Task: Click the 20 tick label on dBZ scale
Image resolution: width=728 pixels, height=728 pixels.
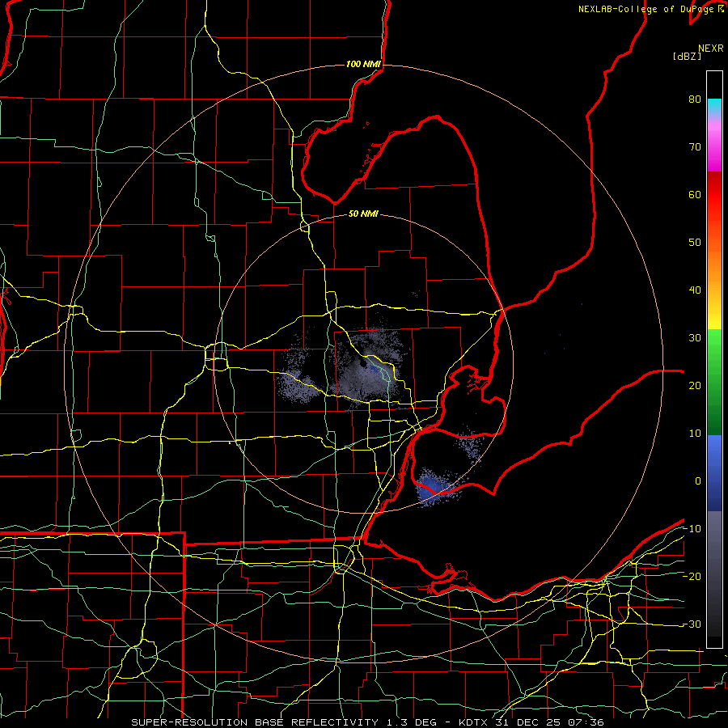Action: pos(695,385)
